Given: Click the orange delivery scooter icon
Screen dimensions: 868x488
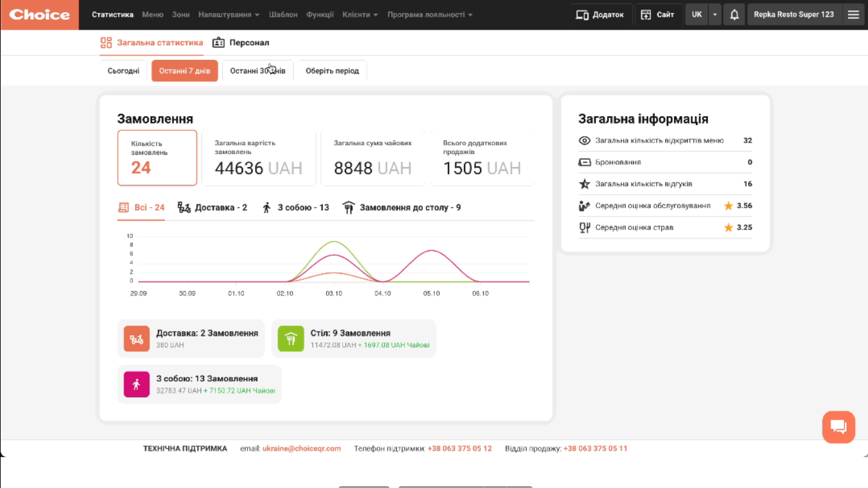Looking at the screenshot, I should [x=137, y=338].
